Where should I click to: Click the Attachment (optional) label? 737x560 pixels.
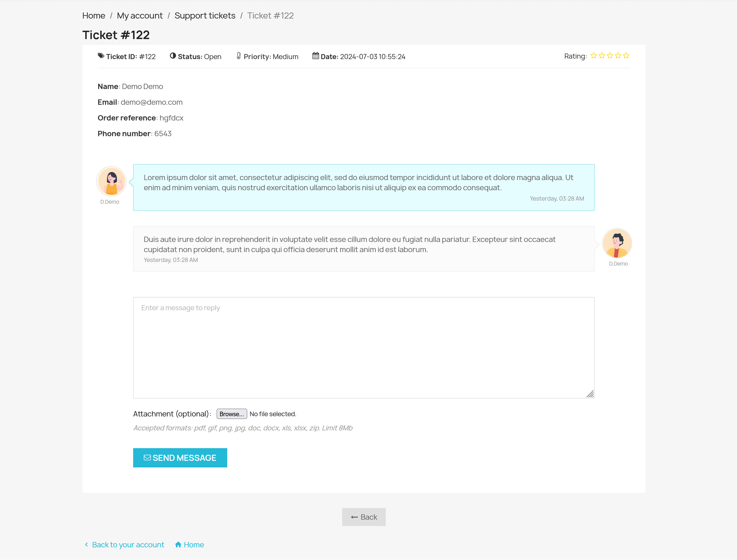(x=172, y=414)
